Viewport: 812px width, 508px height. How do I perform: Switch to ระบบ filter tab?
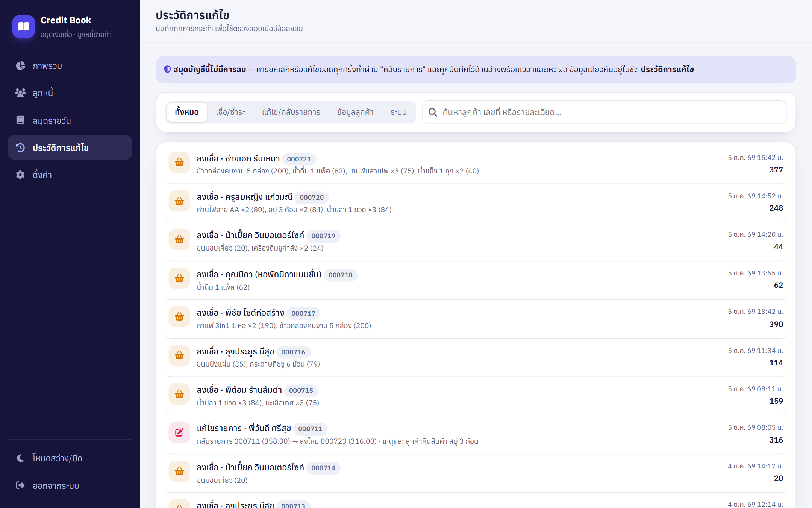click(x=398, y=112)
